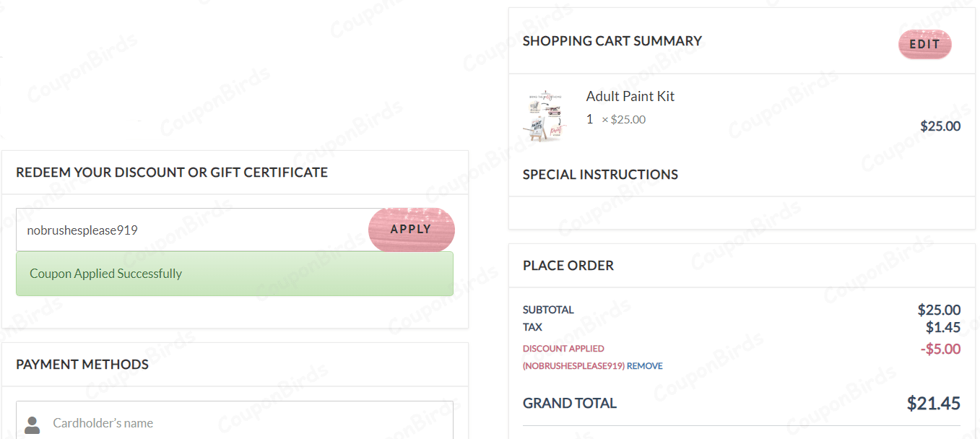Click the REDEEM YOUR DISCOUNT heading
The width and height of the screenshot is (980, 439).
pyautogui.click(x=172, y=172)
